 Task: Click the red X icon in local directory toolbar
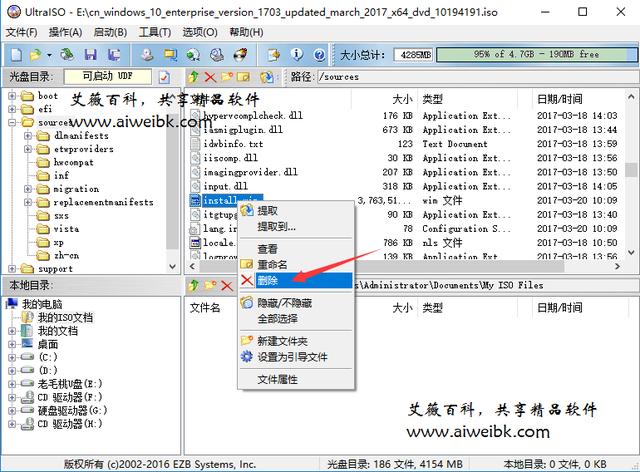pyautogui.click(x=227, y=285)
